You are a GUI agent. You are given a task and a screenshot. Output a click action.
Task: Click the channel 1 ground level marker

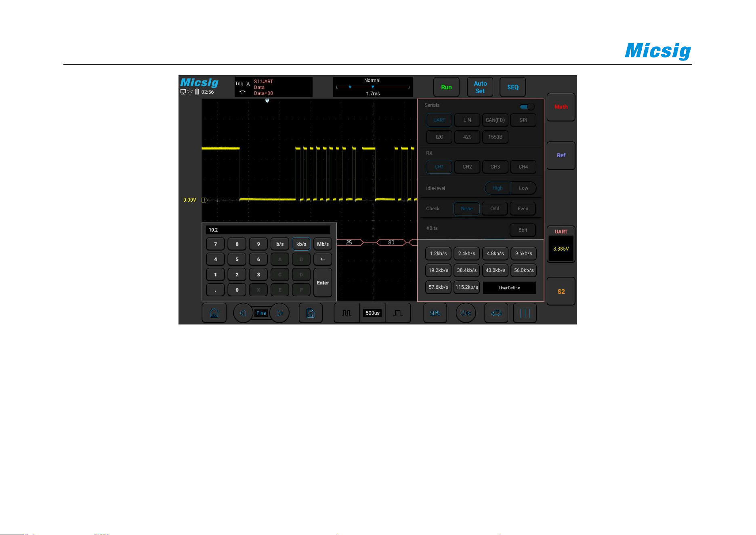(x=205, y=200)
